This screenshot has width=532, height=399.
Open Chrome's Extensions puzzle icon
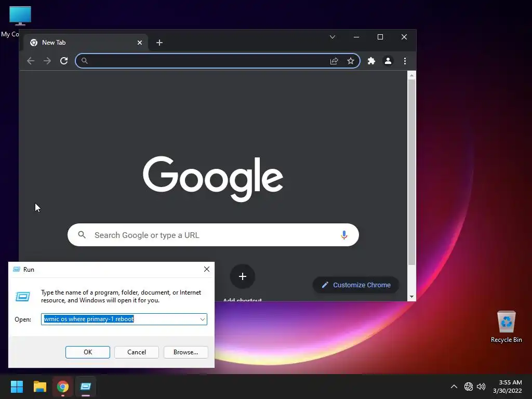pyautogui.click(x=371, y=61)
